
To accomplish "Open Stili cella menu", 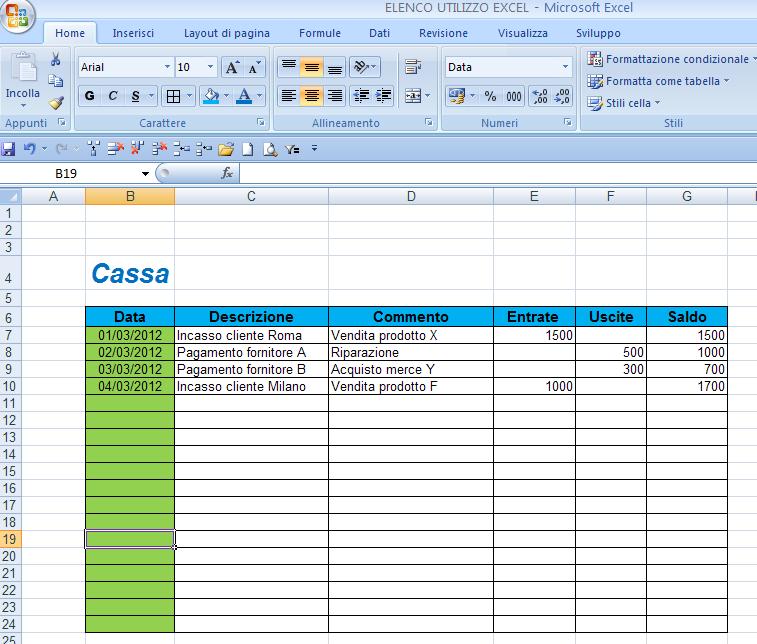I will pos(623,103).
